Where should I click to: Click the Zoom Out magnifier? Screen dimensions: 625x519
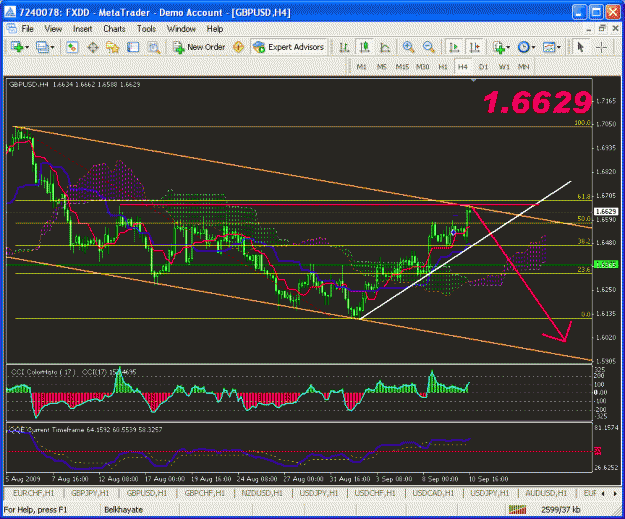tap(429, 47)
